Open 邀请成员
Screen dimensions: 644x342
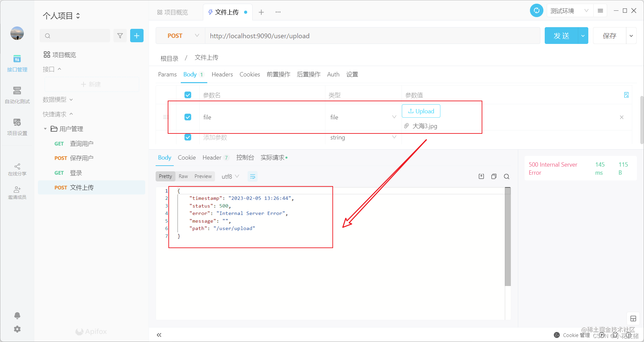point(17,193)
